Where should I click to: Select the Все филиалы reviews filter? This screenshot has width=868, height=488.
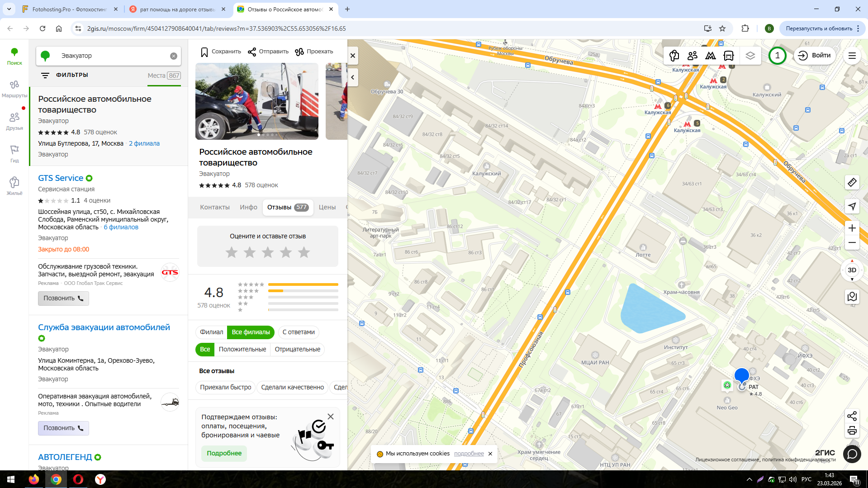(251, 332)
